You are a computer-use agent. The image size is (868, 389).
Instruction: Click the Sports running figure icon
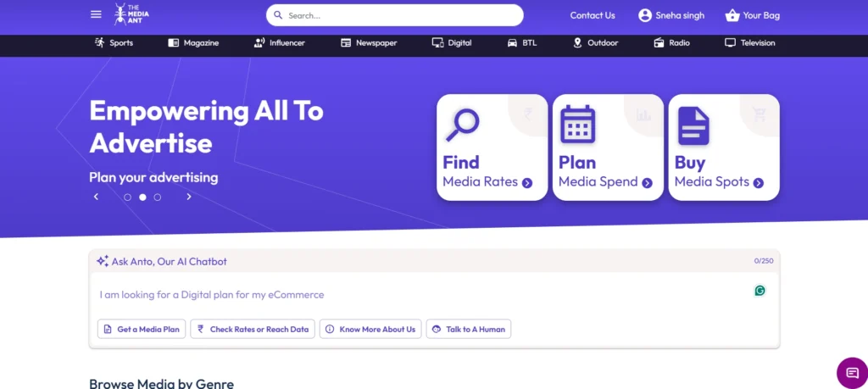100,42
